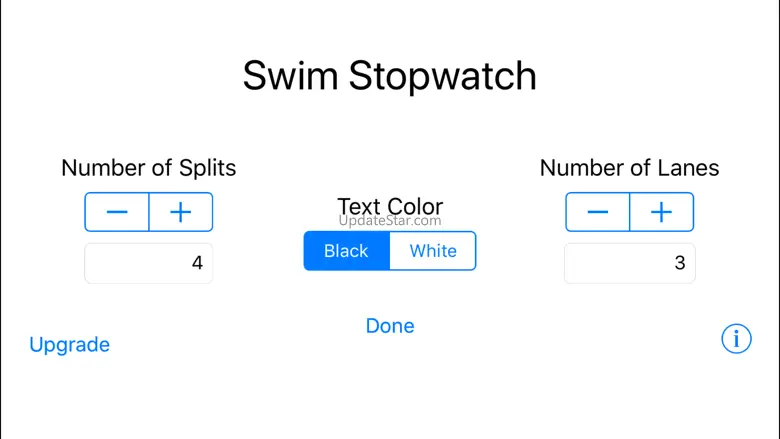Add one more split with the stepper

coord(181,212)
